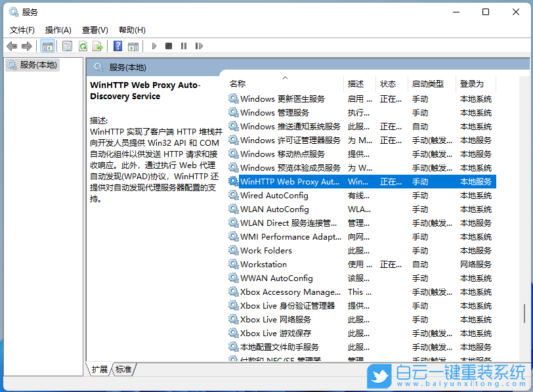This screenshot has height=392, width=533.
Task: Toggle the action pane visibility
Action: (x=133, y=46)
